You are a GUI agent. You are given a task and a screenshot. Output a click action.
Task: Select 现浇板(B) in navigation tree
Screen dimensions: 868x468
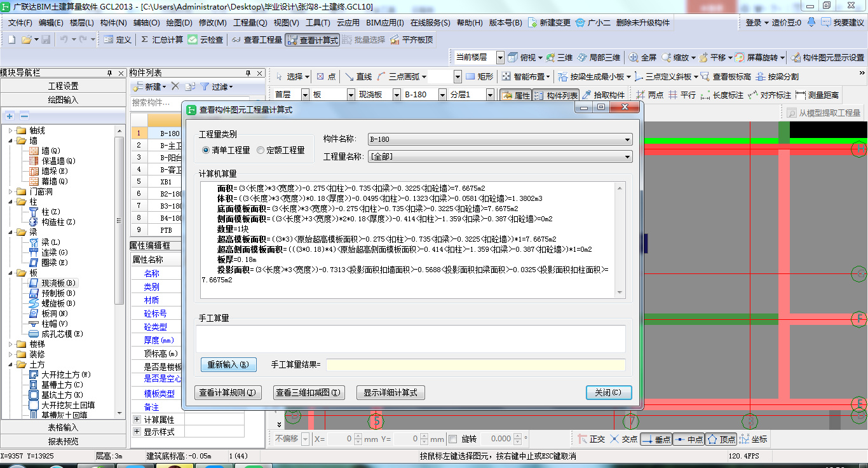(x=58, y=283)
